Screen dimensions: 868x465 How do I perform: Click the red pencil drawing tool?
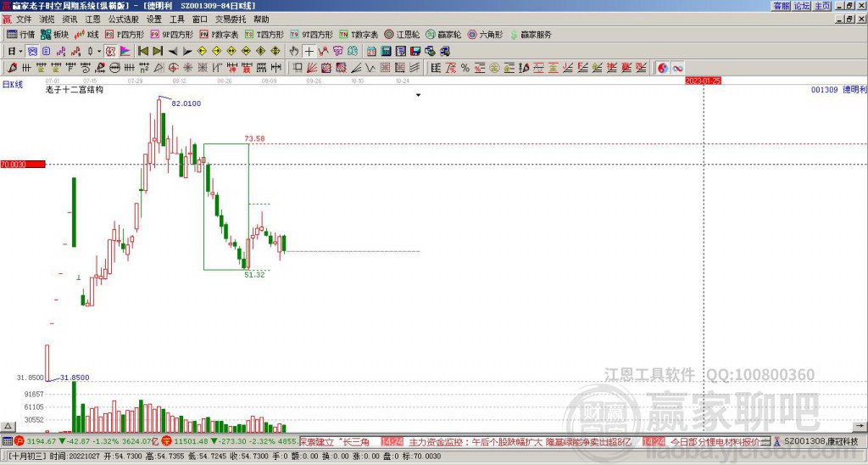(x=12, y=68)
